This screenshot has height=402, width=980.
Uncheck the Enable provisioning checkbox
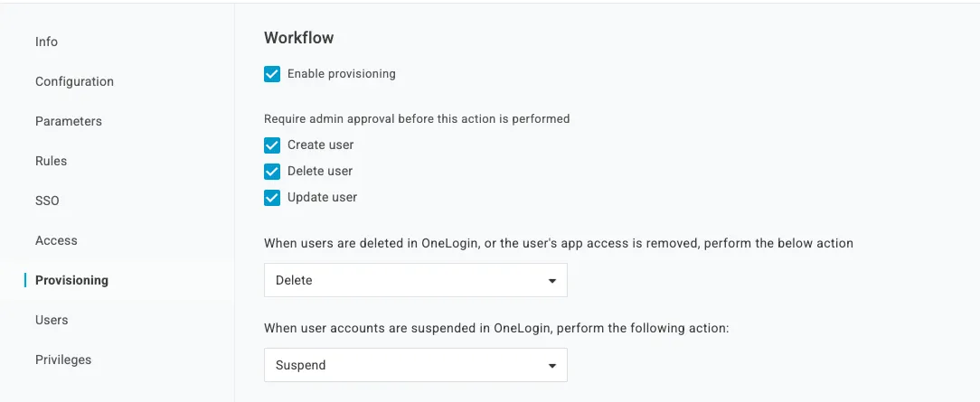coord(272,74)
